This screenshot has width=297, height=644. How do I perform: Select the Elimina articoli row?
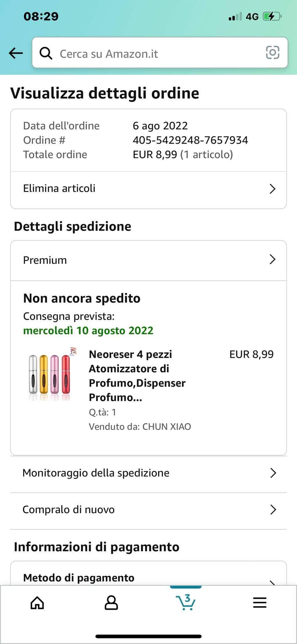[126, 189]
